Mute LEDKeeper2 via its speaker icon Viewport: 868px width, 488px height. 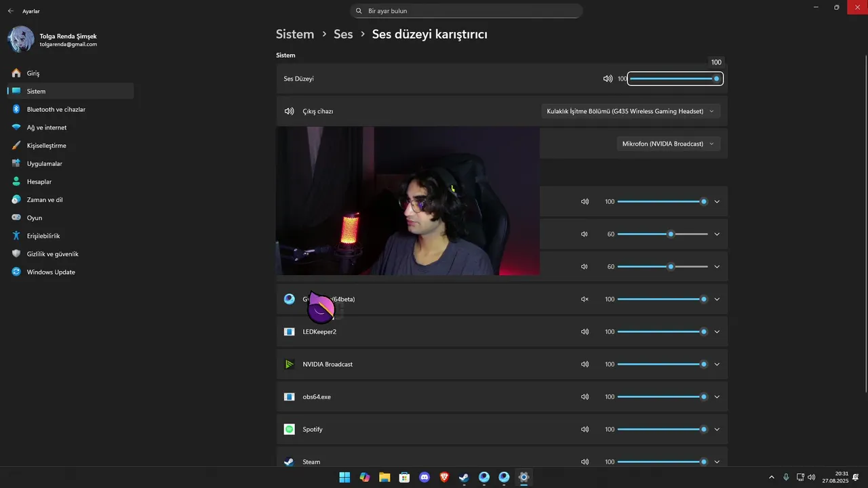pos(585,331)
